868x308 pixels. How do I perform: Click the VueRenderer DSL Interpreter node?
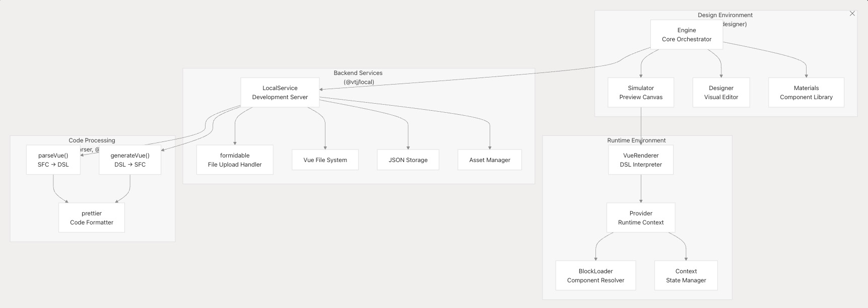click(x=641, y=160)
